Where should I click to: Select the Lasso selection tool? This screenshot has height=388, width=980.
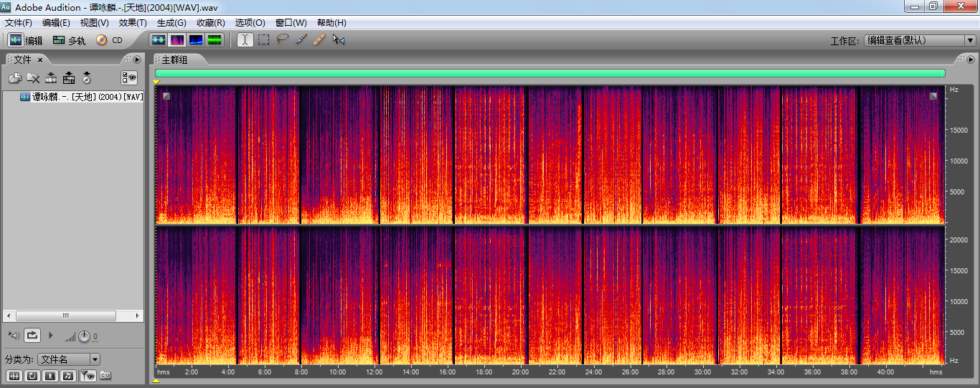(x=283, y=40)
